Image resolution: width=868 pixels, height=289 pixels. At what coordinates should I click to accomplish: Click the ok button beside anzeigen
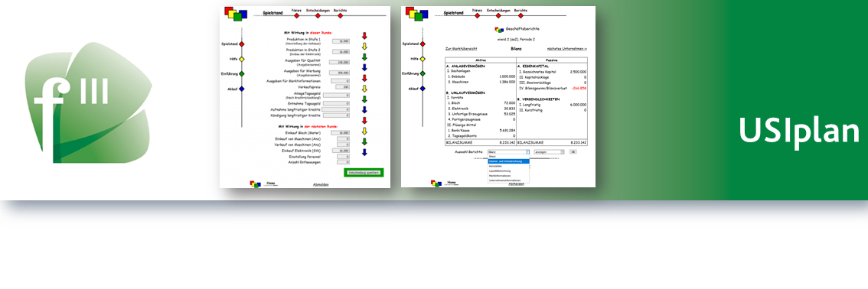[573, 151]
